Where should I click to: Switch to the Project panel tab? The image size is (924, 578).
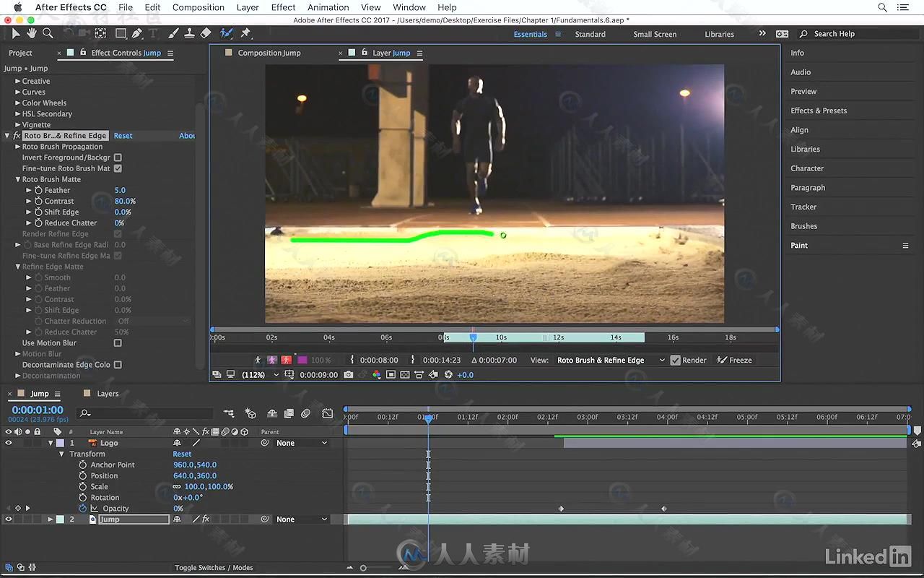(20, 53)
